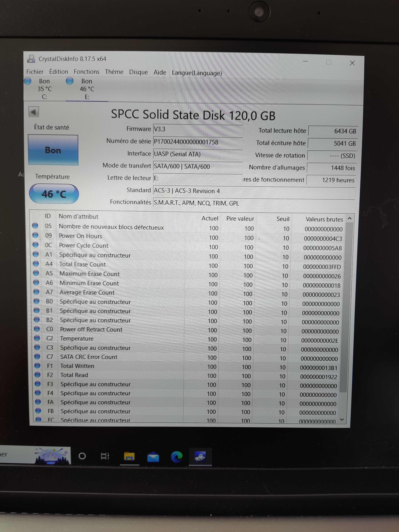Click status circle of attribute F3 row
Image resolution: width=399 pixels, height=532 pixels.
38,384
